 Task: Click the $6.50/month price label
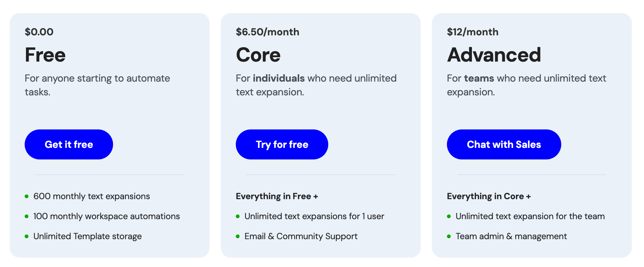coord(268,32)
